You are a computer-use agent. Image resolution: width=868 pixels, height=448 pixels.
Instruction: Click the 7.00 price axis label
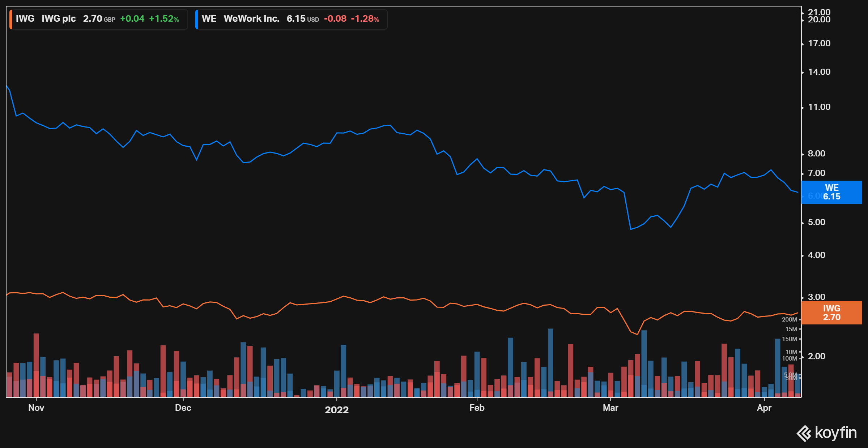pyautogui.click(x=817, y=173)
